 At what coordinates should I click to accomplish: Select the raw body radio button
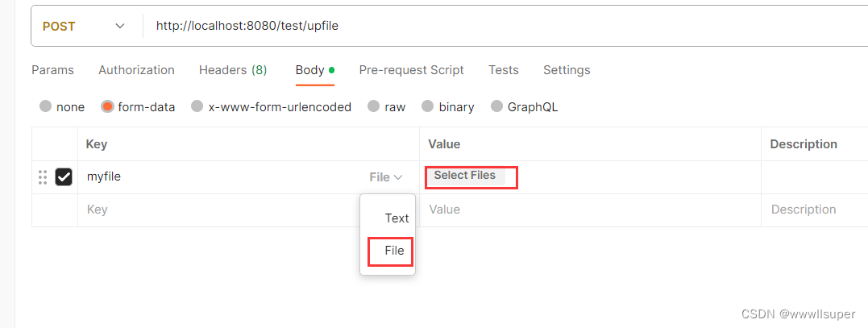(x=373, y=106)
